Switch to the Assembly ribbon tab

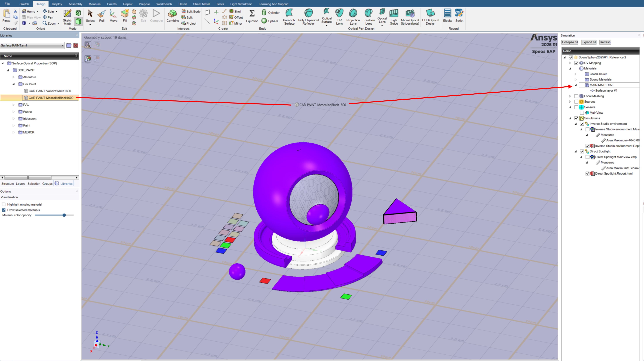[x=75, y=4]
